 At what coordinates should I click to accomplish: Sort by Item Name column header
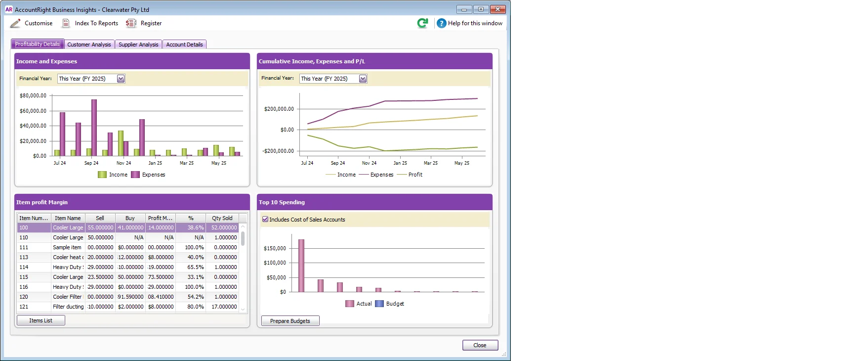pyautogui.click(x=68, y=218)
